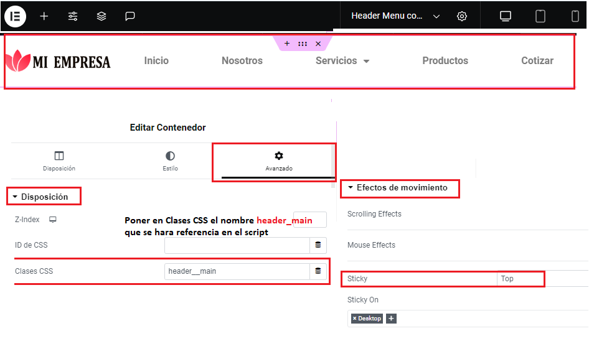Toggle Z-Index responsive device icon

tap(52, 220)
